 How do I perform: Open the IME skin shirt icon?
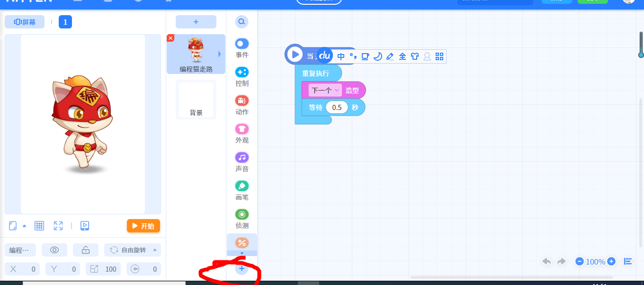(x=415, y=56)
